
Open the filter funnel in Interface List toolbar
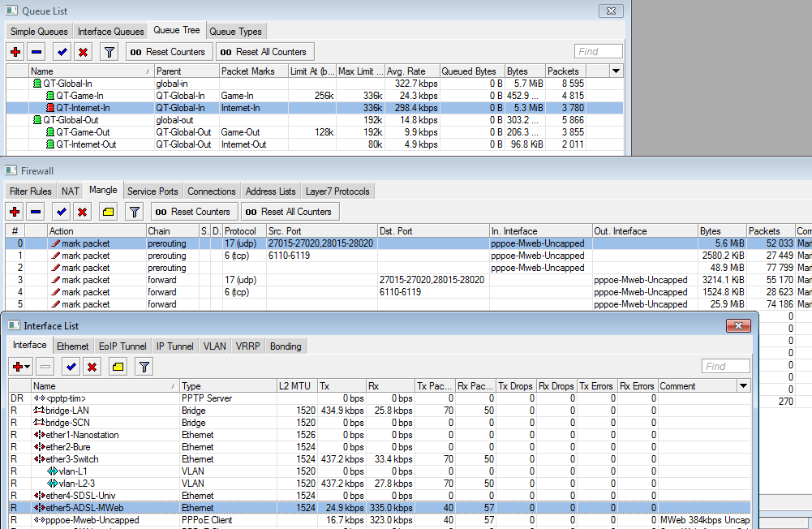pyautogui.click(x=144, y=367)
